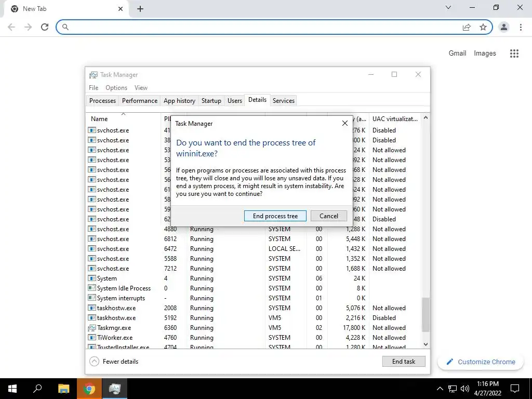Close the New Tab tab
Screen dimensions: 532x399
click(120, 9)
